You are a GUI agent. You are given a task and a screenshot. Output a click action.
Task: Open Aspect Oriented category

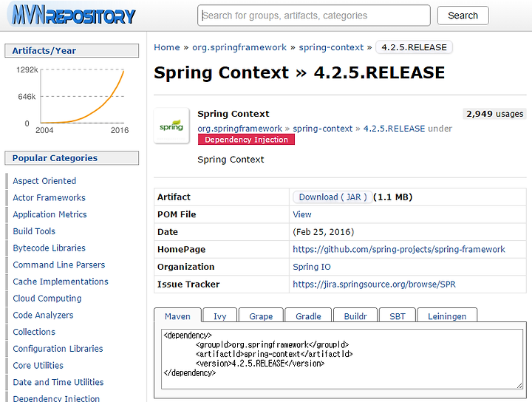(44, 181)
